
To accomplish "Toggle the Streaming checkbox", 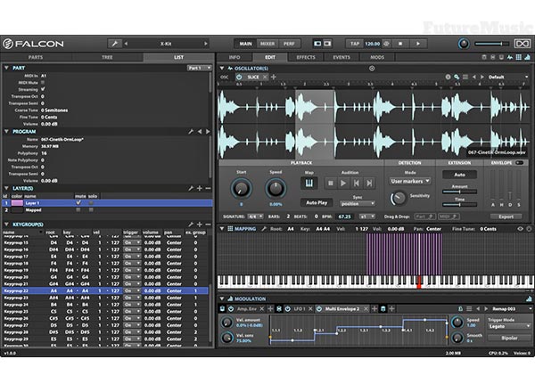I will (x=43, y=89).
